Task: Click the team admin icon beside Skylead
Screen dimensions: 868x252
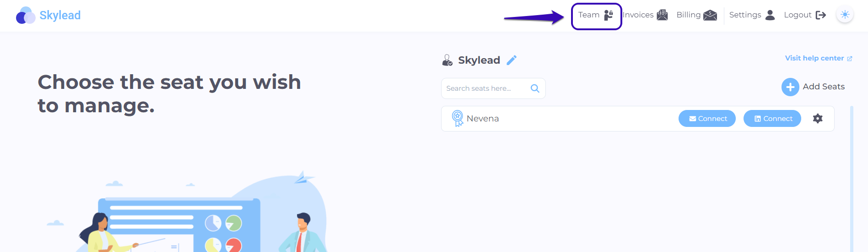Action: click(x=447, y=60)
